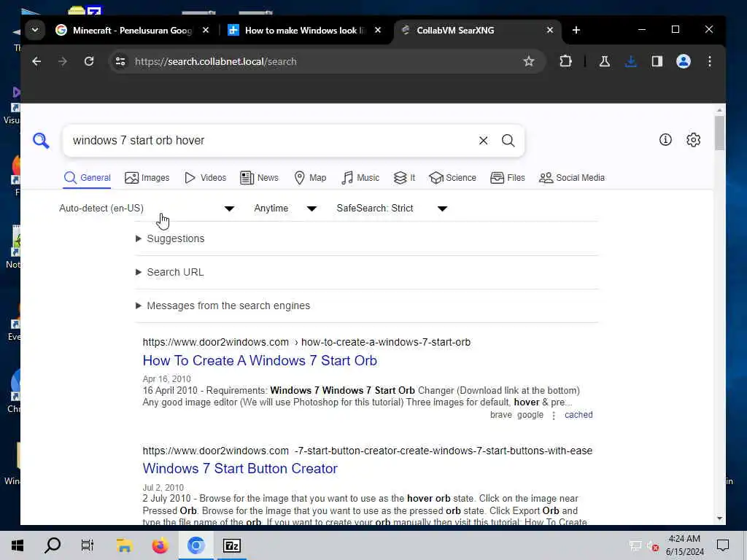Open Windows 7 Start Button Creator result
747x560 pixels.
click(240, 469)
